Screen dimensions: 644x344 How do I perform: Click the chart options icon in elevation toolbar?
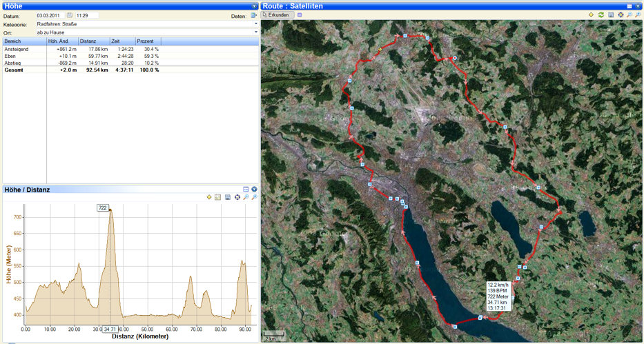tap(218, 198)
